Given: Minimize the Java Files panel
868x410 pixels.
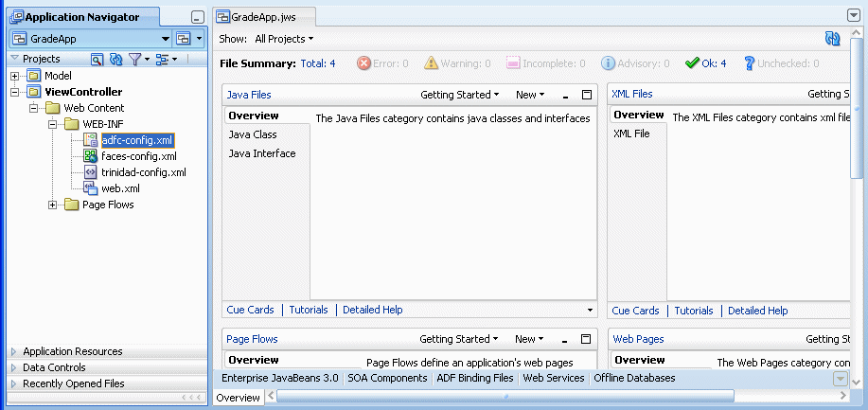Looking at the screenshot, I should pyautogui.click(x=565, y=96).
